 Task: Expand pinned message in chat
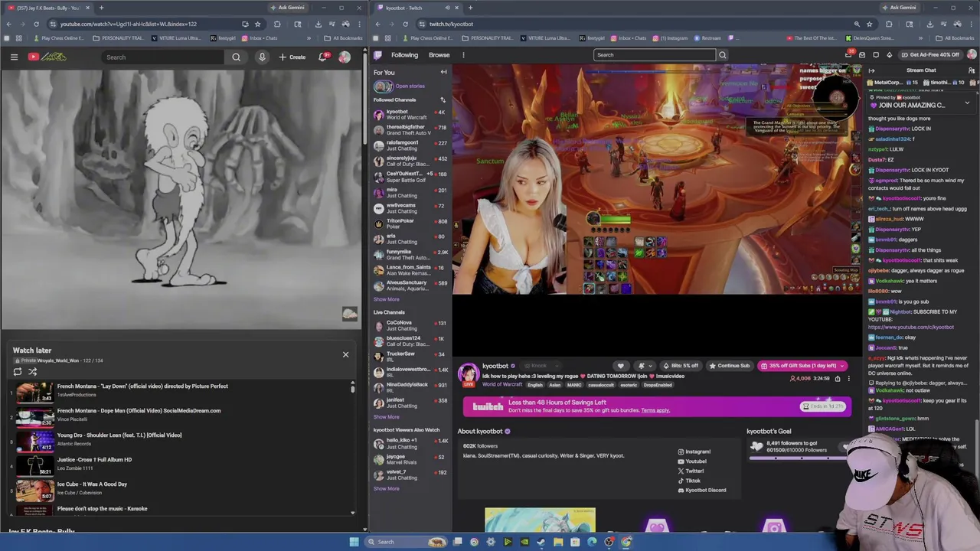pos(967,103)
